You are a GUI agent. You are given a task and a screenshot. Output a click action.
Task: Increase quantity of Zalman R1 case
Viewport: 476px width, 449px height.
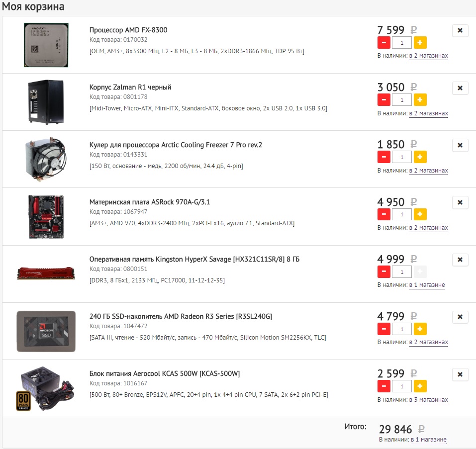tap(420, 100)
